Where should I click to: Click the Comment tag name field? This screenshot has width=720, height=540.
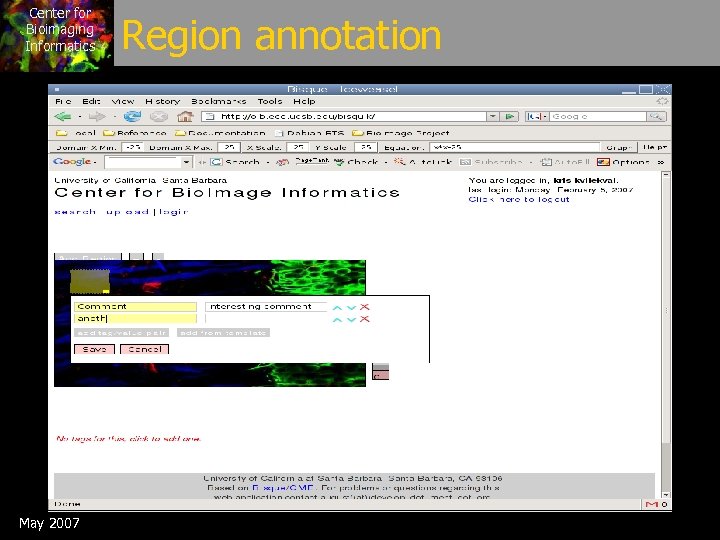click(135, 306)
